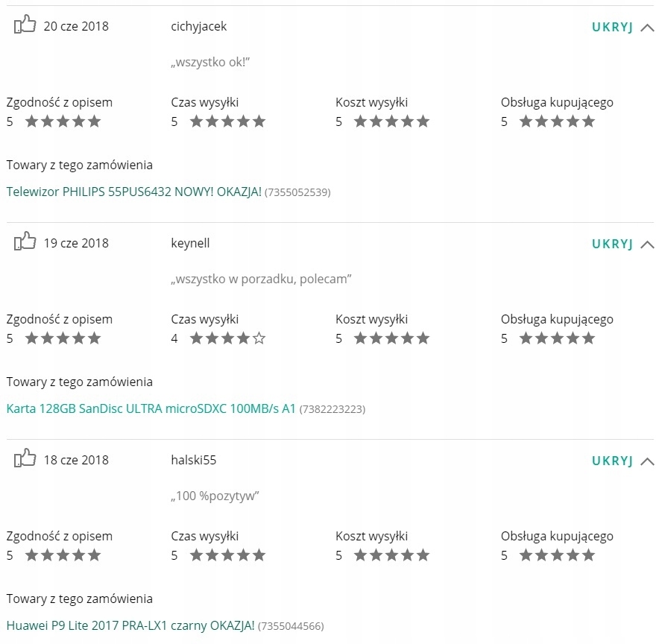Viewport: 659px width, 644px height.
Task: Open Karta 128GB SanDisc ULTRA microSDXC link
Action: (x=151, y=408)
